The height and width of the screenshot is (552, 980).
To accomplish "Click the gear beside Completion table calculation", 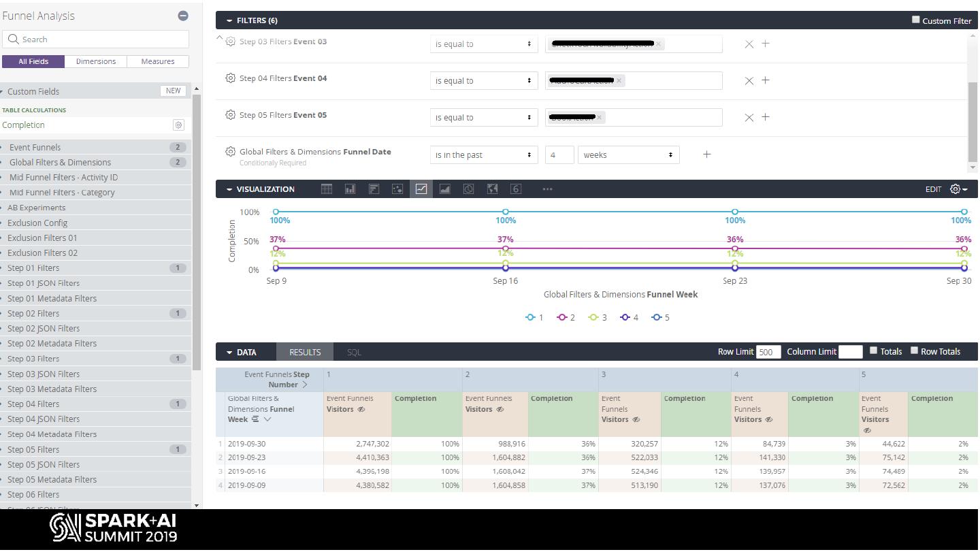I will [x=178, y=125].
